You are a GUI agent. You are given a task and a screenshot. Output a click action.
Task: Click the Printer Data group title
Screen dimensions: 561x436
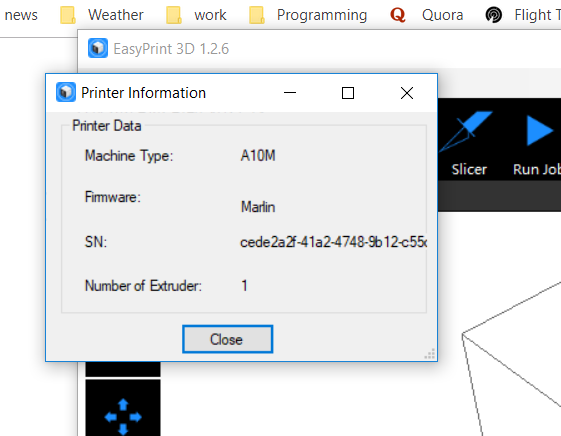point(107,126)
